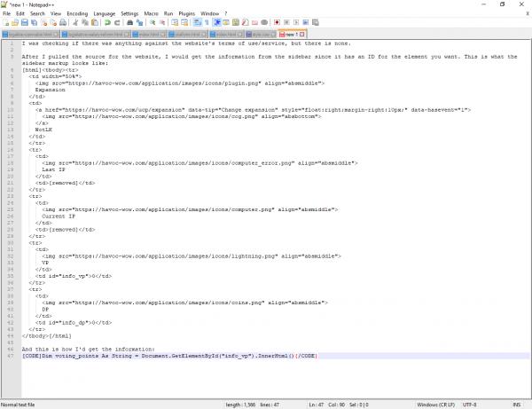532x409 pixels.
Task: Click the Paste clipboard icon
Action: [95, 22]
